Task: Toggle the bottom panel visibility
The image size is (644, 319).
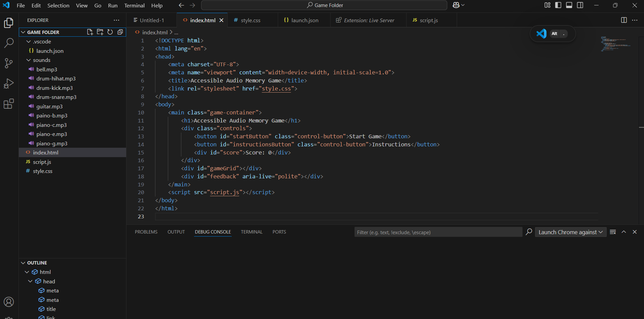Action: click(x=569, y=5)
